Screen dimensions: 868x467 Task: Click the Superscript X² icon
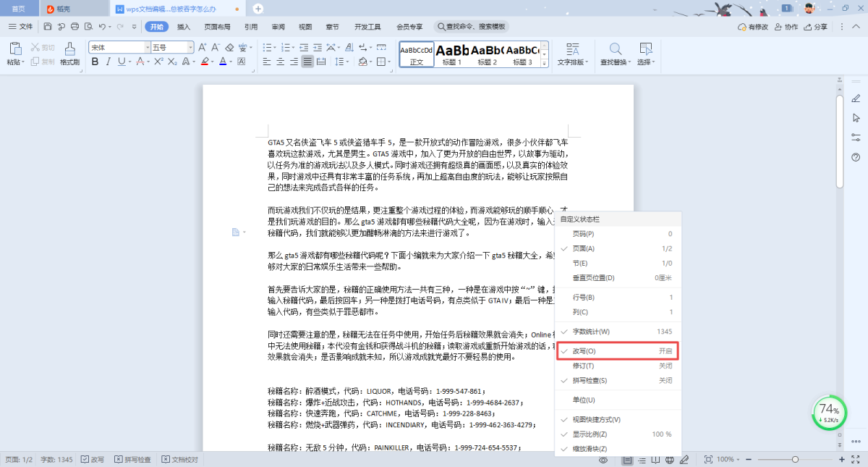coord(158,62)
